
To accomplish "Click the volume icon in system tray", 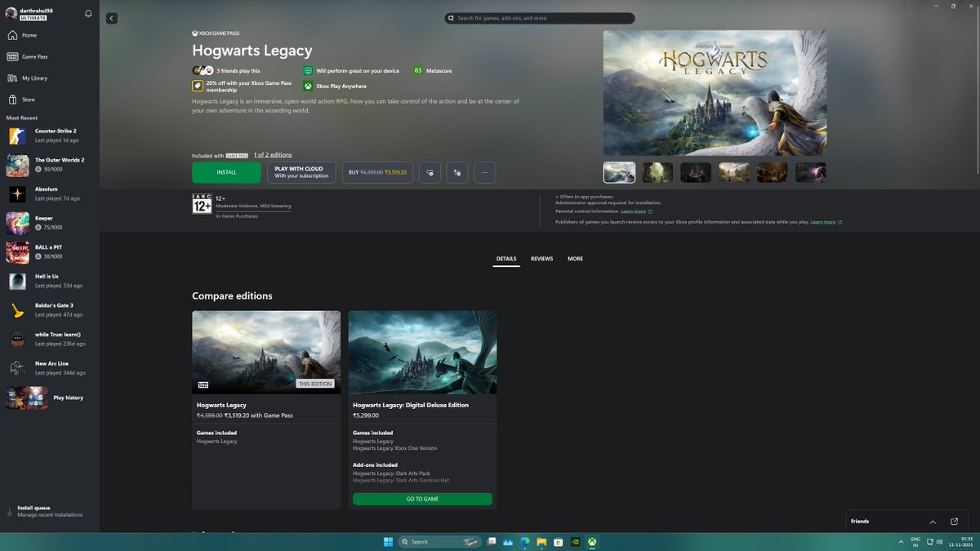I will pos(939,541).
